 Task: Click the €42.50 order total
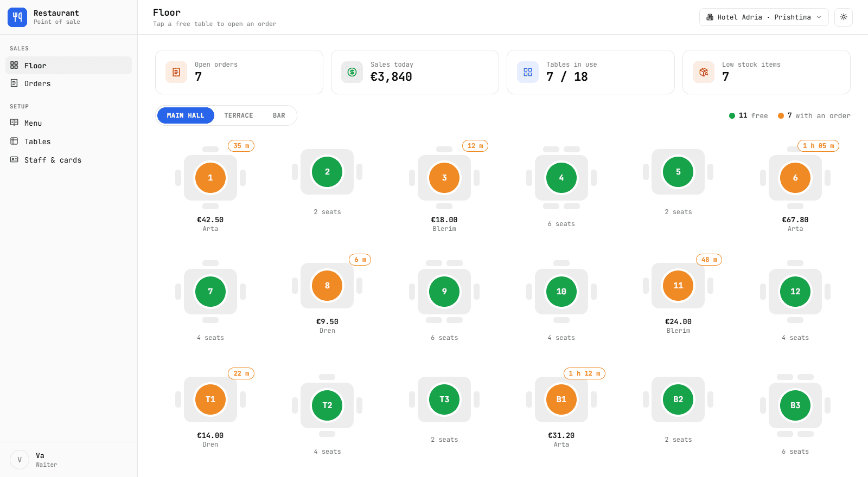[210, 220]
